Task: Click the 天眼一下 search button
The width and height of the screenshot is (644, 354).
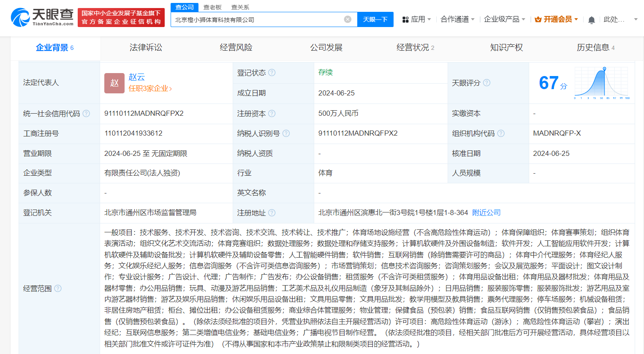Action: [x=375, y=19]
